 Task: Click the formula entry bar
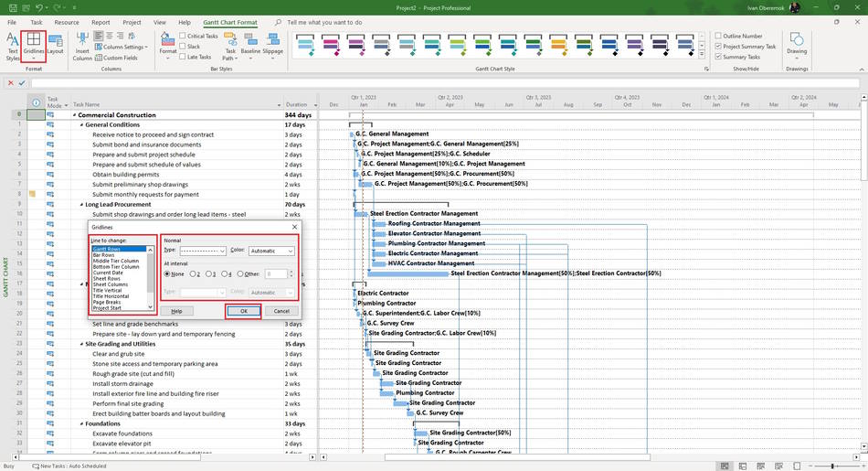tap(445, 83)
